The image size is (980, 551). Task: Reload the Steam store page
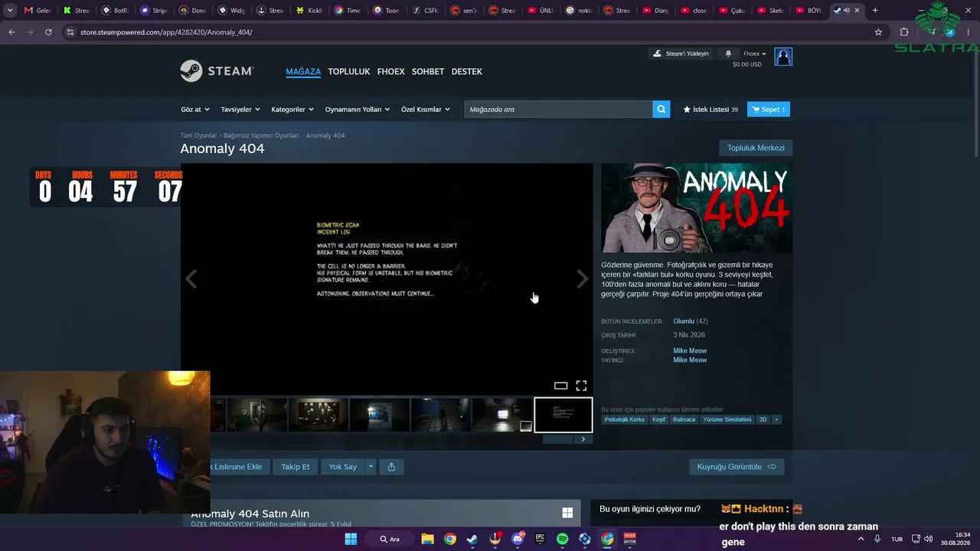[x=48, y=32]
